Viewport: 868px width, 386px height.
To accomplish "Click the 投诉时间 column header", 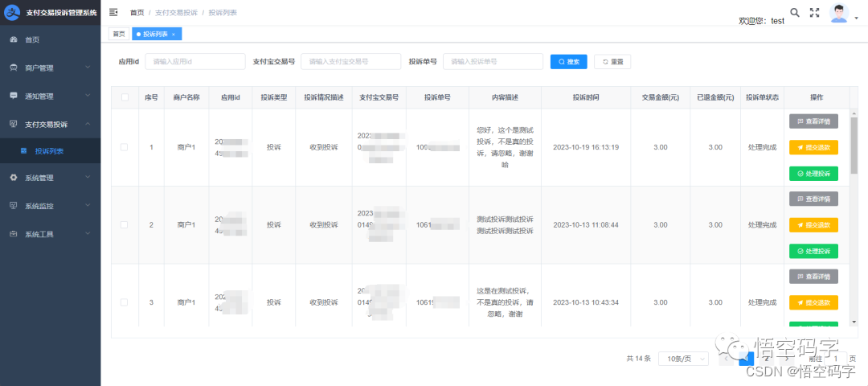I will [x=586, y=97].
